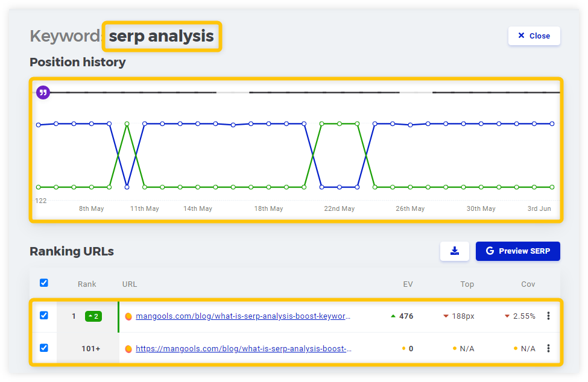Click the serp analysis keyword title
The width and height of the screenshot is (588, 382).
click(x=161, y=36)
